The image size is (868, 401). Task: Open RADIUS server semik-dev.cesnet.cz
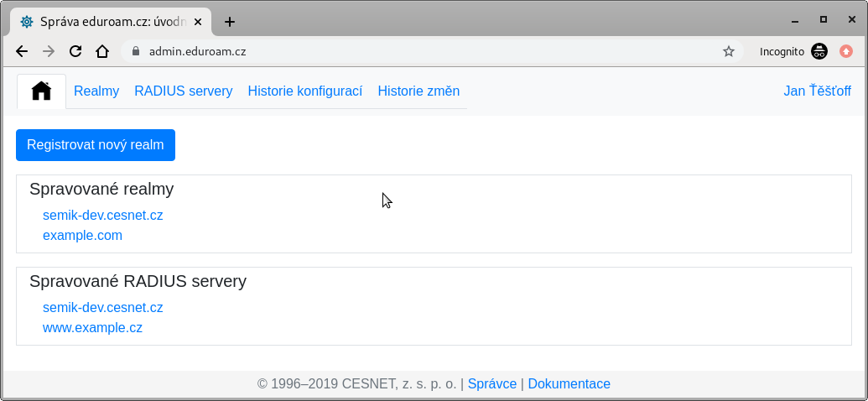pyautogui.click(x=103, y=307)
